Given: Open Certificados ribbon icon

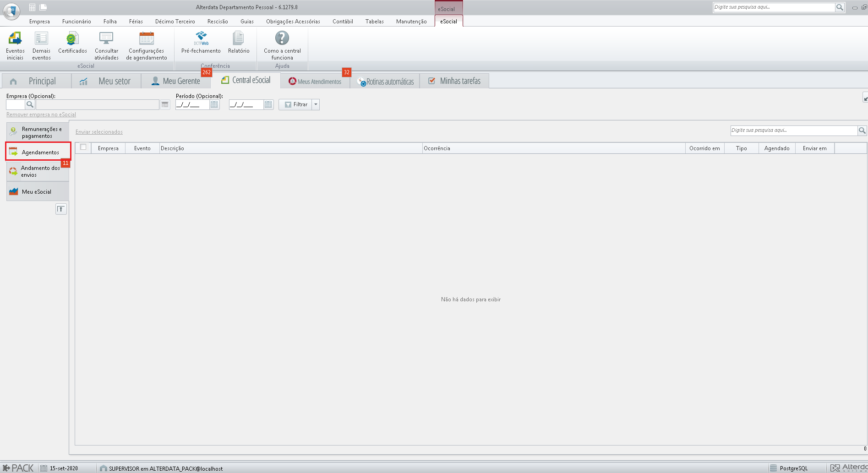Looking at the screenshot, I should pyautogui.click(x=72, y=43).
